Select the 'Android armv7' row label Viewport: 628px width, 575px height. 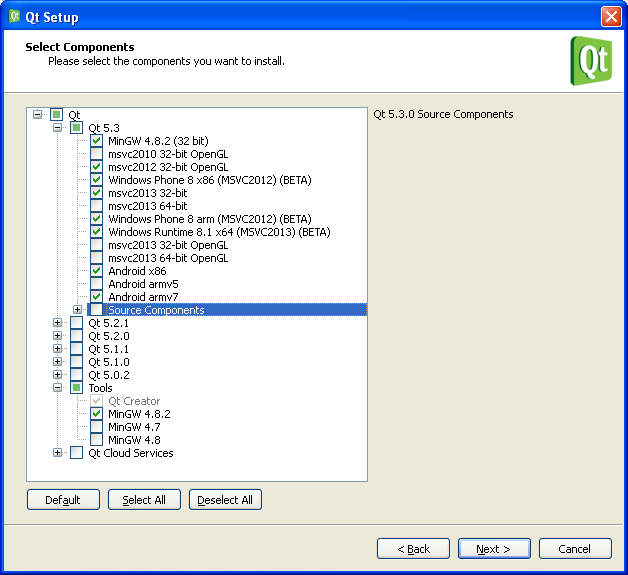[143, 297]
